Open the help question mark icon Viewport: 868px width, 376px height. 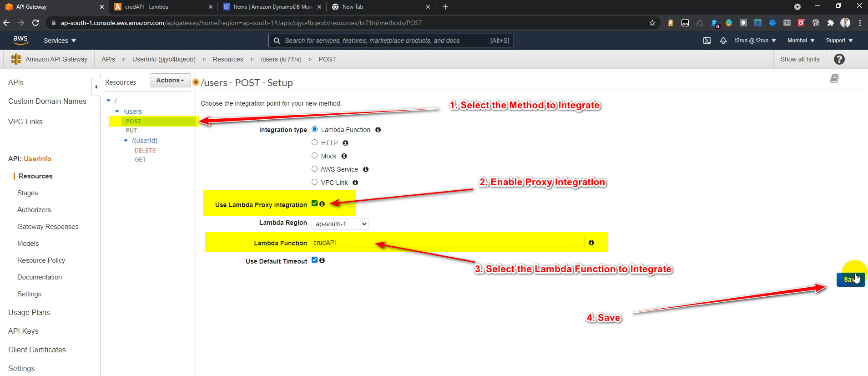839,59
